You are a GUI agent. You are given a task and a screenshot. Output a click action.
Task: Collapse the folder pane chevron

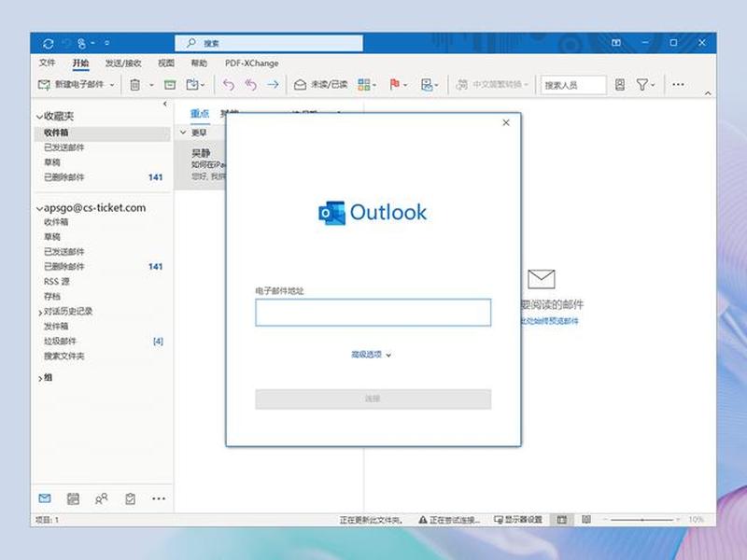[165, 104]
